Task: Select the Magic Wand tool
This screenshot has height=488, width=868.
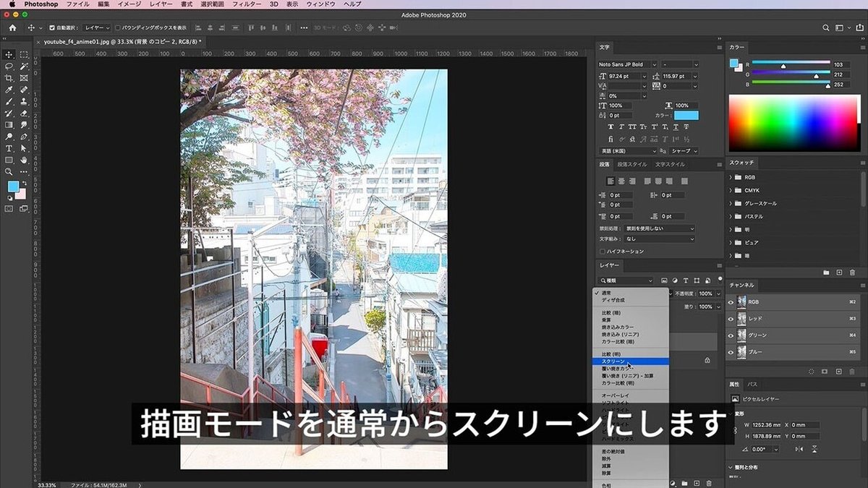Action: point(24,66)
